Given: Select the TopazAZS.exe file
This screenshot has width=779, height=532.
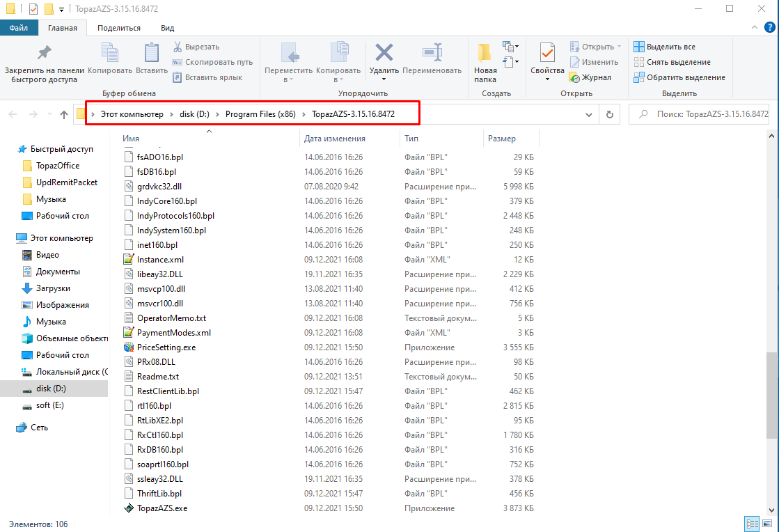Looking at the screenshot, I should 162,508.
